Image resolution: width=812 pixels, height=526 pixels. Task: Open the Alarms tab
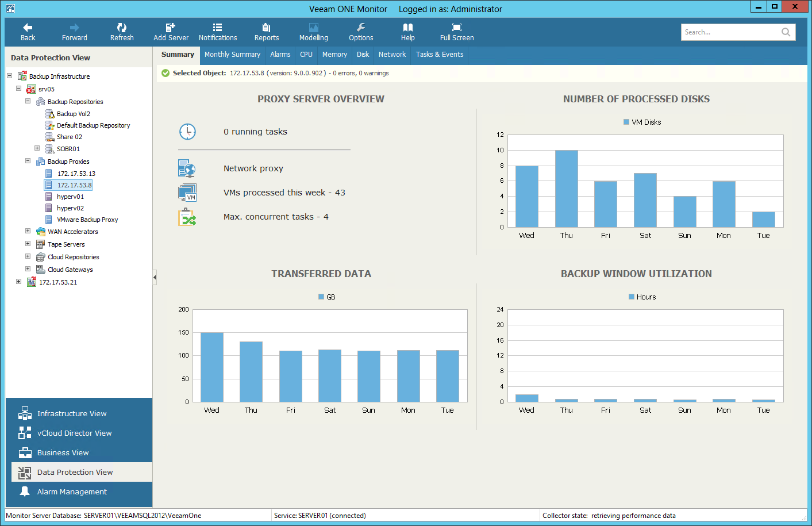click(x=280, y=55)
